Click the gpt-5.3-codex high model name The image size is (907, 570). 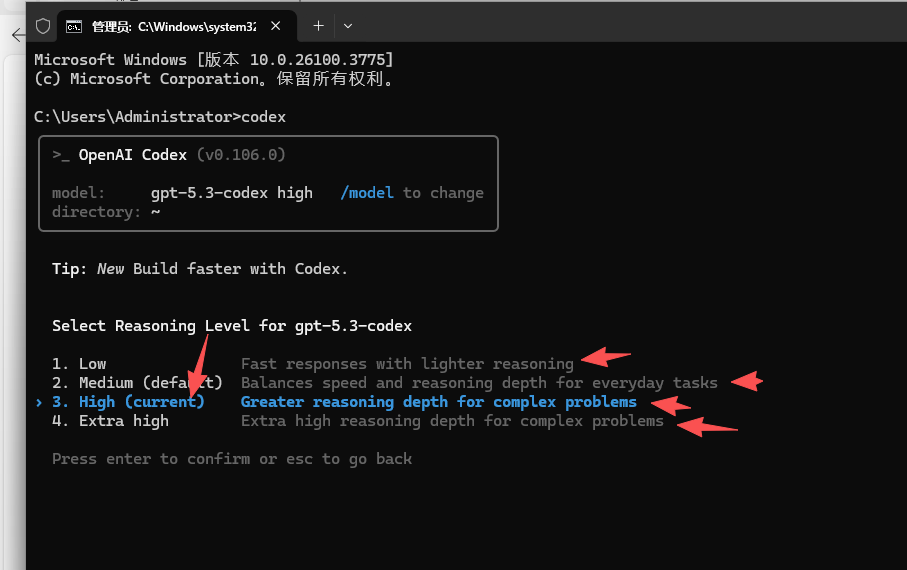point(231,193)
